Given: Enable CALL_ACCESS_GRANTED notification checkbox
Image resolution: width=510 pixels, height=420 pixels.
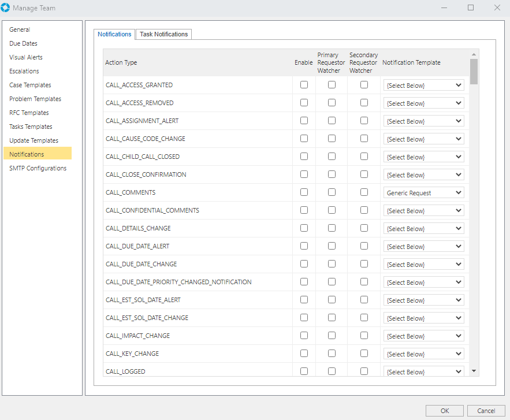Looking at the screenshot, I should (x=304, y=85).
